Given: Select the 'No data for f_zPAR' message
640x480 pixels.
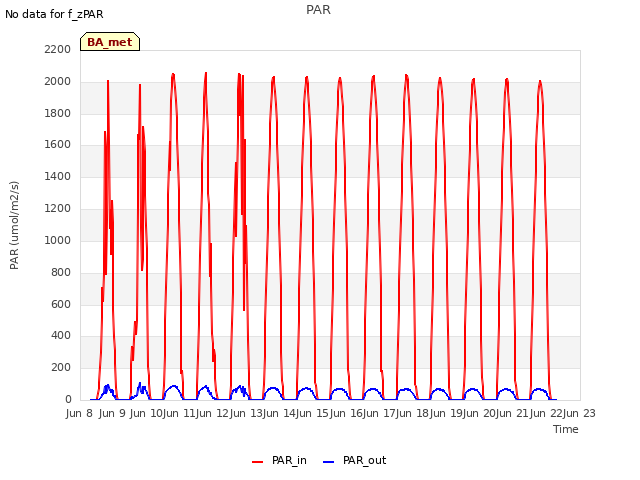Looking at the screenshot, I should pos(54,14).
